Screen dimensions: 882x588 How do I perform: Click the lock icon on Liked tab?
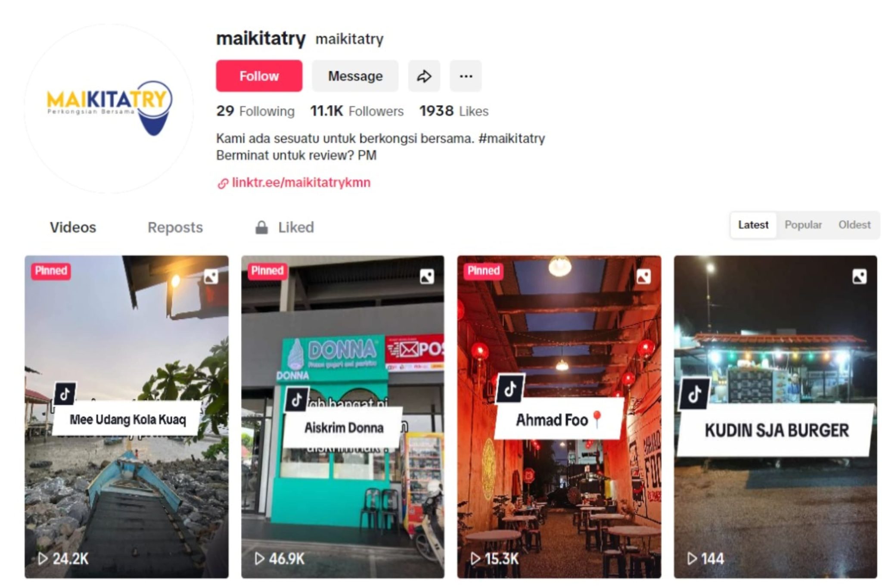click(261, 227)
